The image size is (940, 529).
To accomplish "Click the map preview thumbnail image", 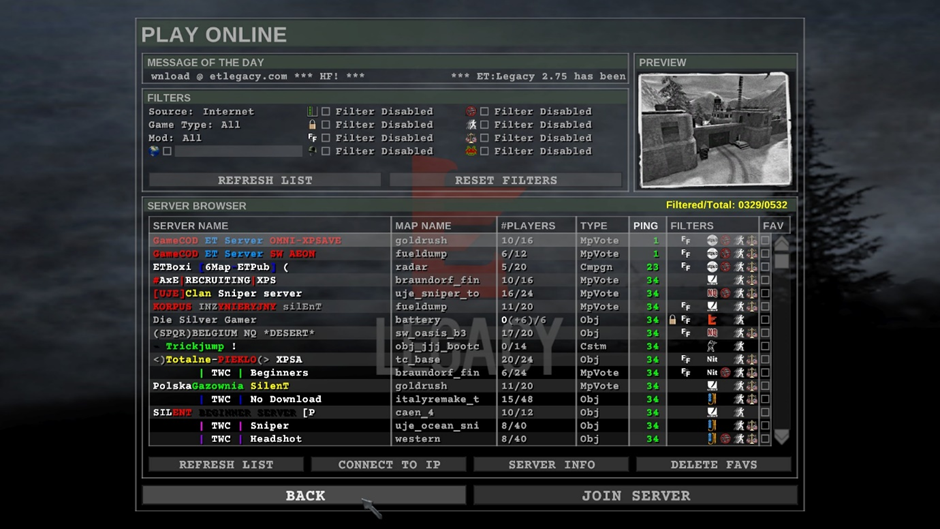I will pyautogui.click(x=715, y=129).
